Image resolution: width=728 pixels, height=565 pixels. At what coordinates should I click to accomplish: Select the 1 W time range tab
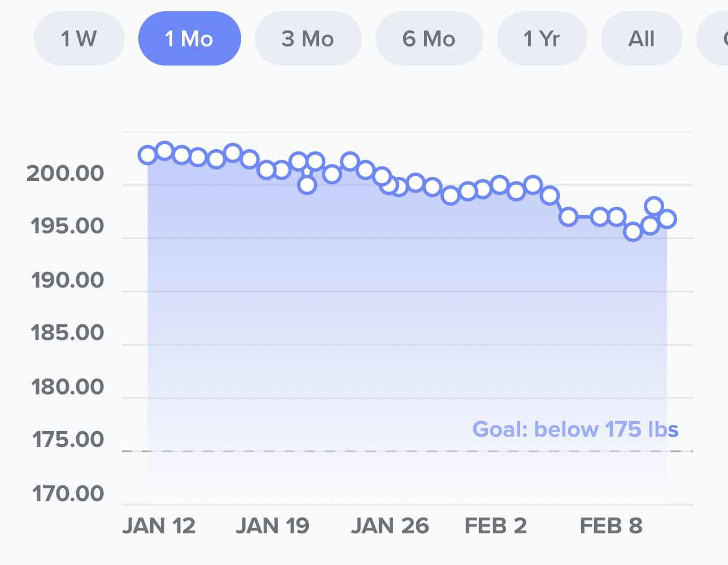(79, 39)
